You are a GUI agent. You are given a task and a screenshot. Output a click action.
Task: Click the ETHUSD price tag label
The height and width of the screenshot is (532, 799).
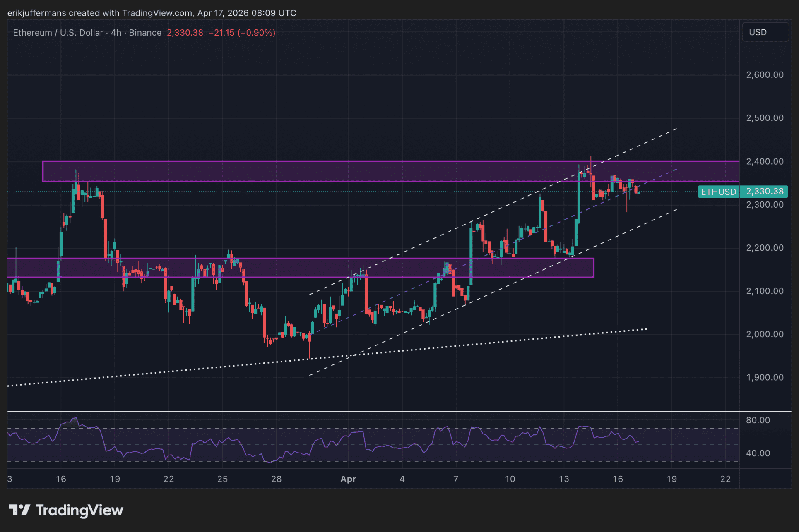[718, 192]
